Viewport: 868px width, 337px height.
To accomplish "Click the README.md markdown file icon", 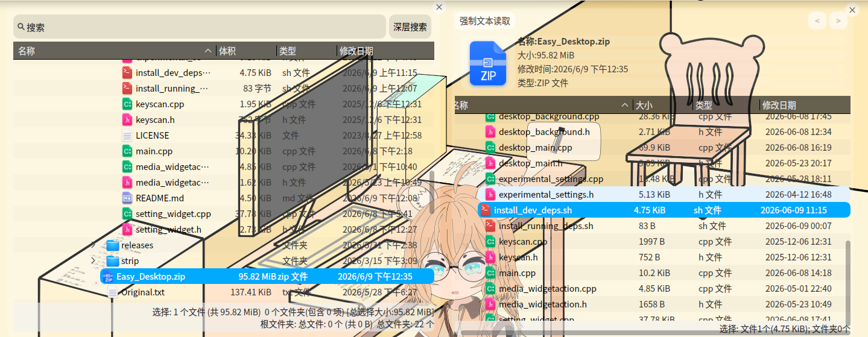I will [127, 198].
